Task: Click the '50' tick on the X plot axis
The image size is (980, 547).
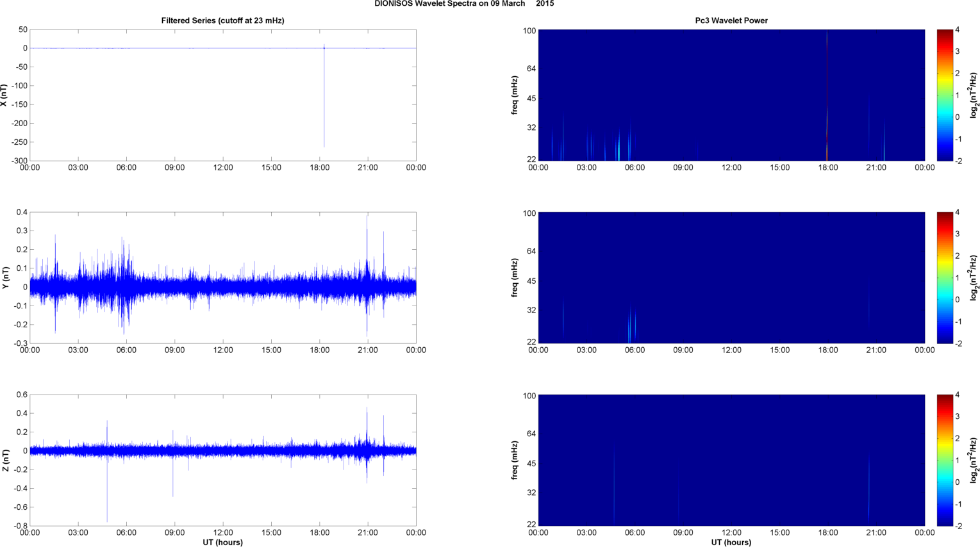Action: point(24,29)
